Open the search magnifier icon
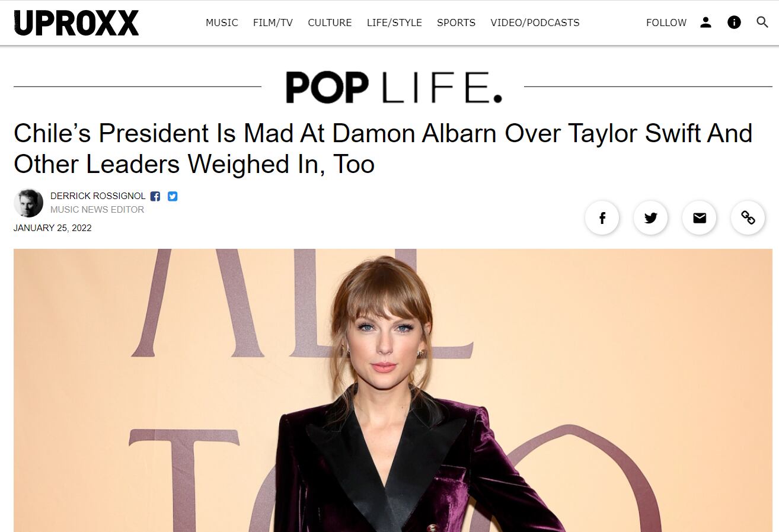 tap(762, 23)
